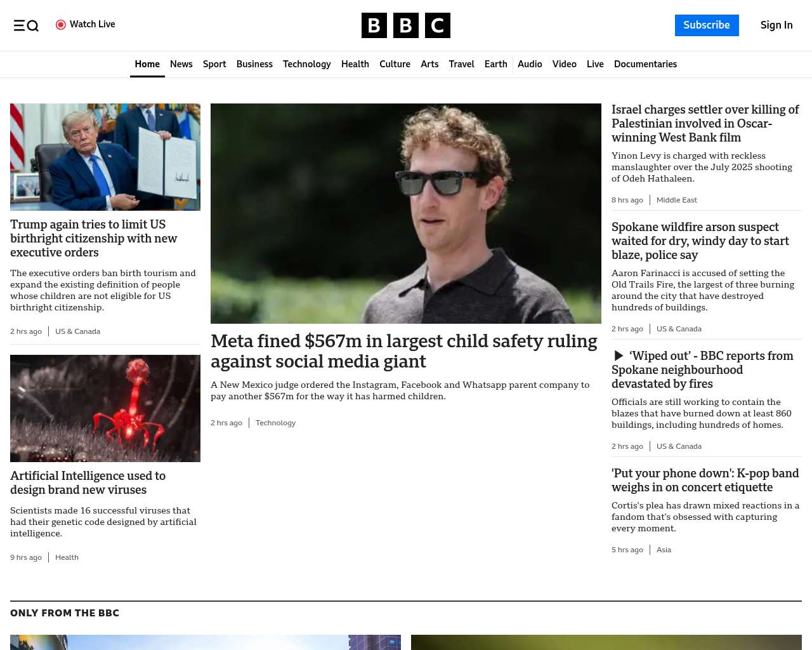
Task: Click Sign In
Action: click(x=776, y=25)
